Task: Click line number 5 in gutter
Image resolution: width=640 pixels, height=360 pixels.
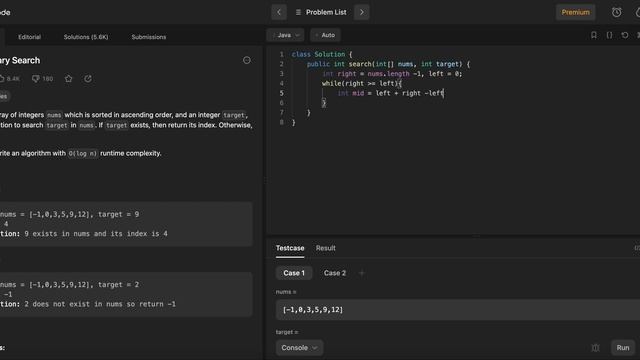Action: click(x=282, y=93)
